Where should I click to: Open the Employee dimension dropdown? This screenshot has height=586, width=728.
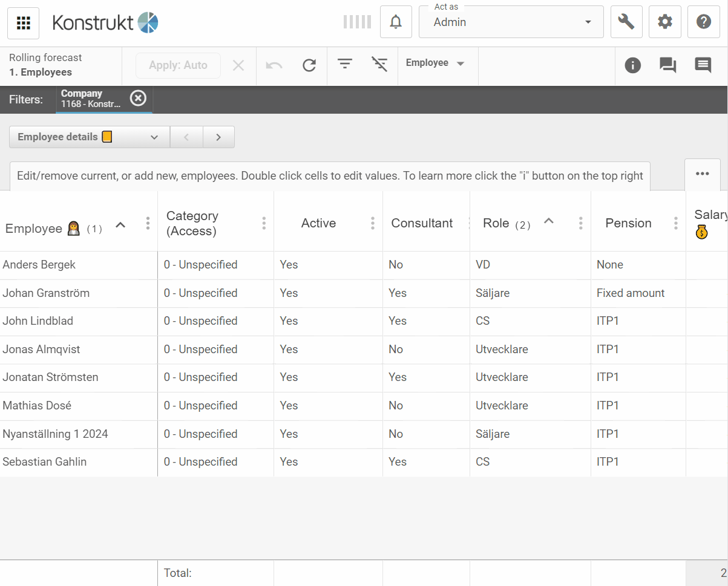(x=435, y=63)
